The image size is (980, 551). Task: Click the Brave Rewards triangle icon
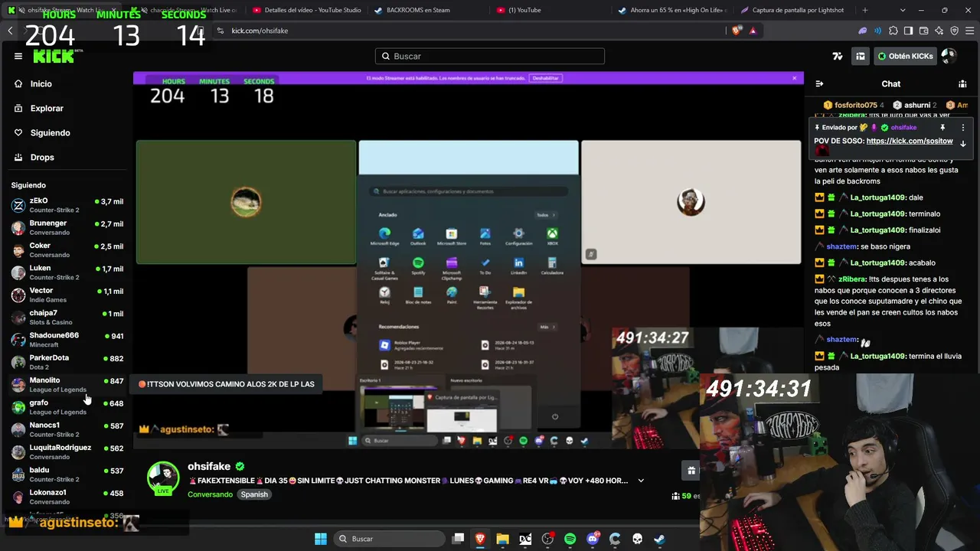coord(753,31)
